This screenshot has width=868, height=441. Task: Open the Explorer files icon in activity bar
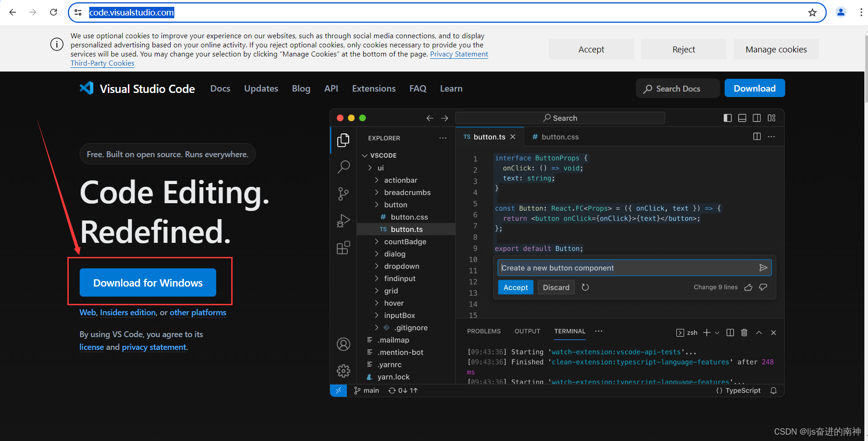pos(343,140)
